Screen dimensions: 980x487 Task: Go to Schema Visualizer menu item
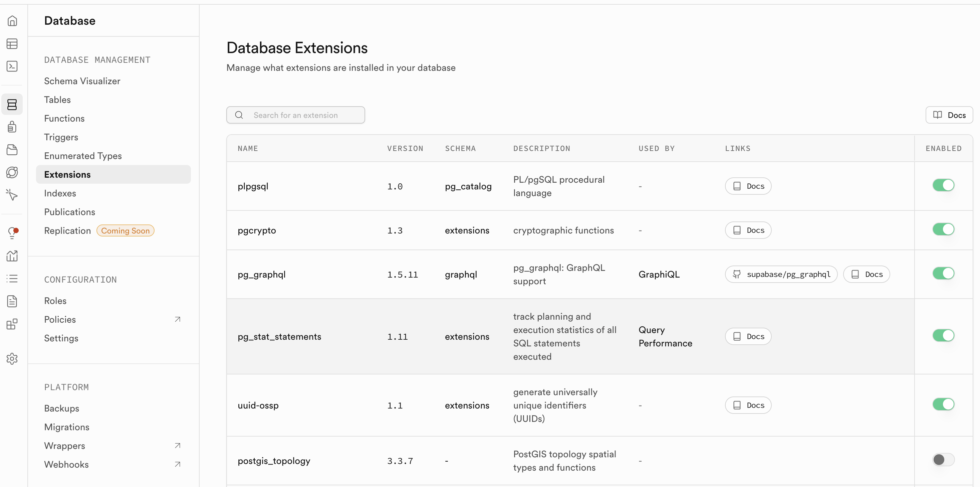82,81
